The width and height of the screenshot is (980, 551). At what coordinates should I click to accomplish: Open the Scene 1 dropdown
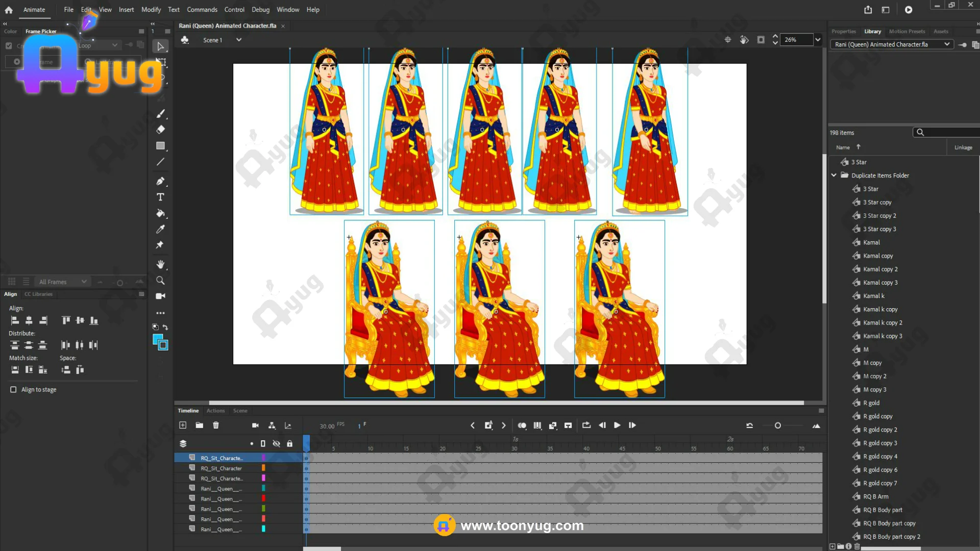tap(238, 40)
